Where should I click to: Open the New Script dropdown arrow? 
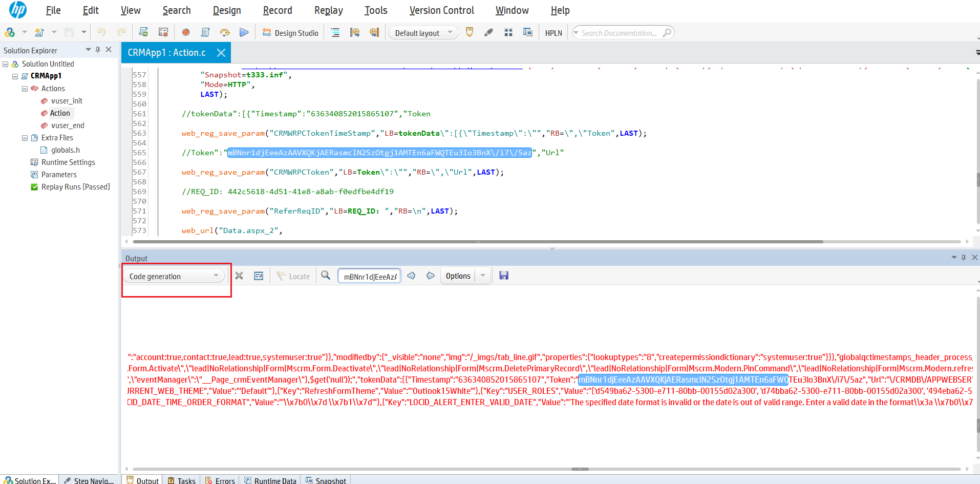coord(54,32)
